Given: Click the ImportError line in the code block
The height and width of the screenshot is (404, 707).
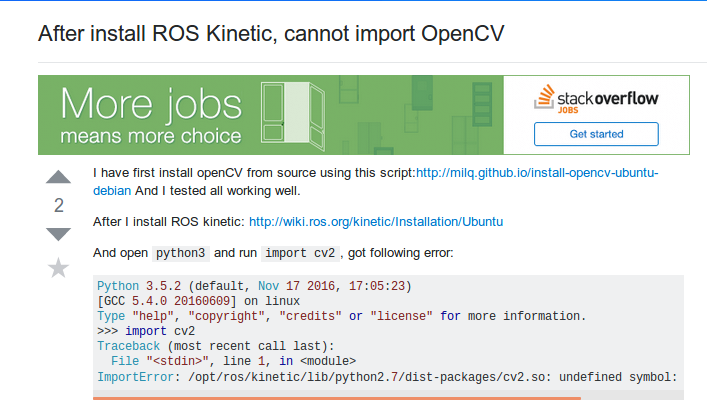Looking at the screenshot, I should tap(387, 377).
